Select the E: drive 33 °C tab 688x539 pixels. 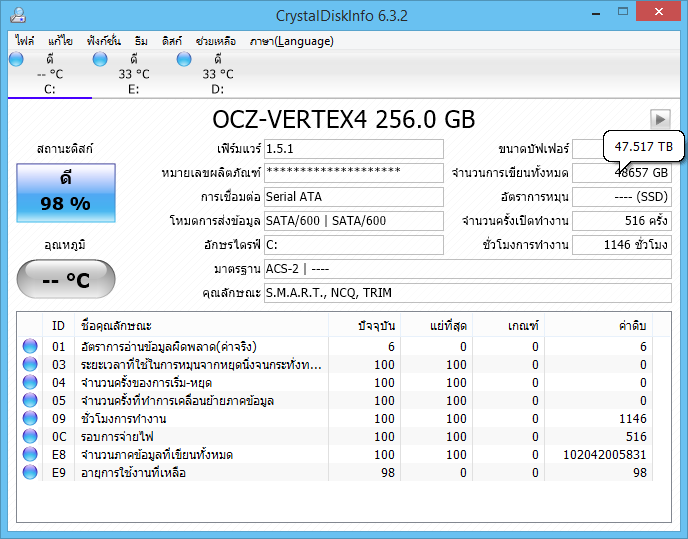click(x=134, y=74)
